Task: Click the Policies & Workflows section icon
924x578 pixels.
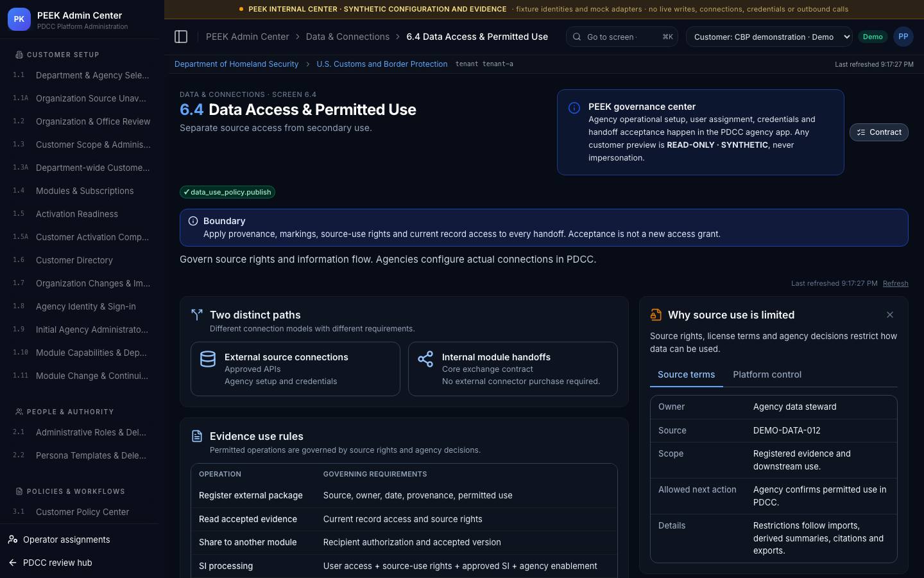Action: pyautogui.click(x=19, y=491)
